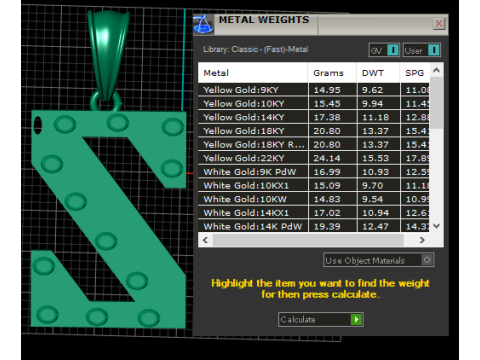
Task: Select the White Gold:10KW row
Action: coord(314,199)
